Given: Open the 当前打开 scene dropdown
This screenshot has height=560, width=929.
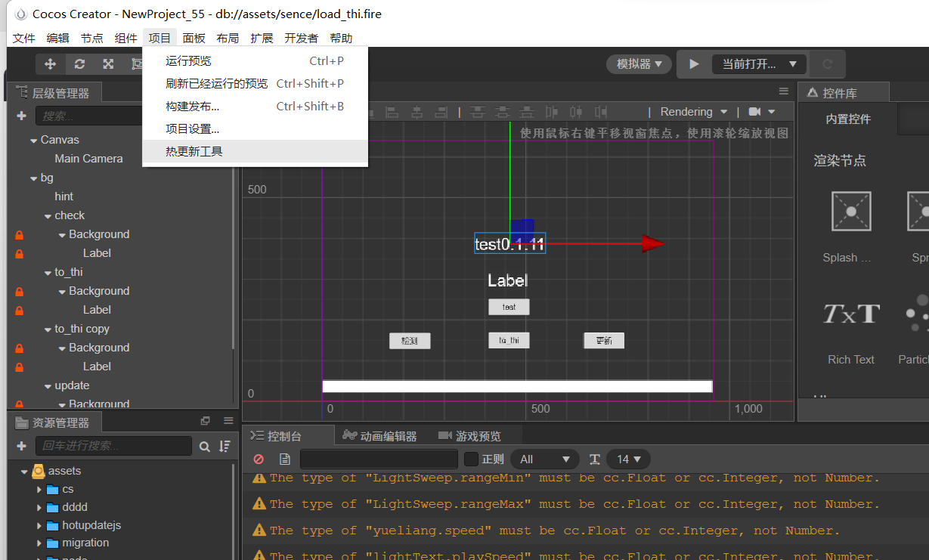Looking at the screenshot, I should (759, 64).
